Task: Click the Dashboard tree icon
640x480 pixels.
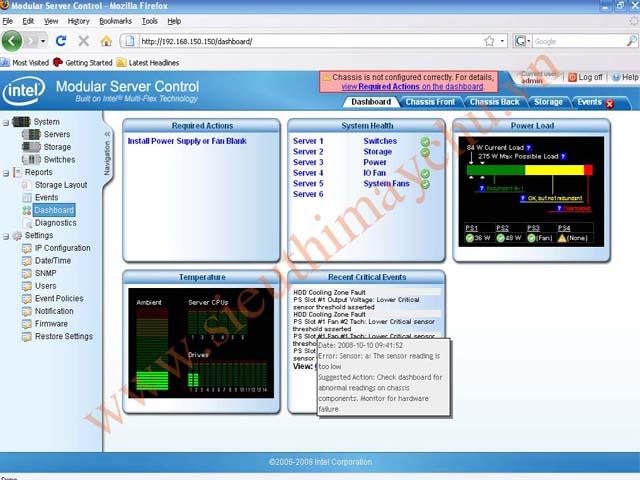Action: coord(27,210)
